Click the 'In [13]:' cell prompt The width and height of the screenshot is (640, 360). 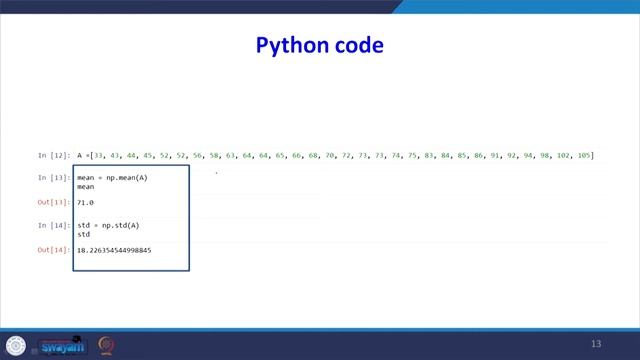(x=54, y=178)
